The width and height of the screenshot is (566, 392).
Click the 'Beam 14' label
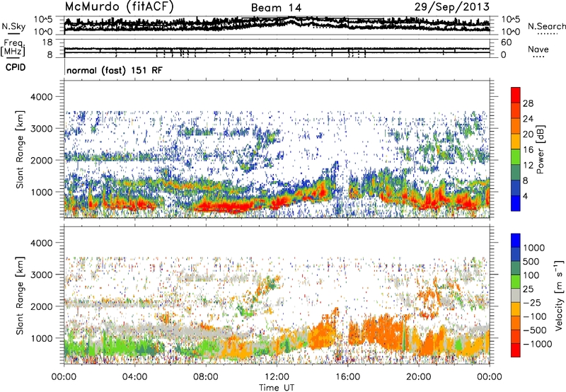276,8
